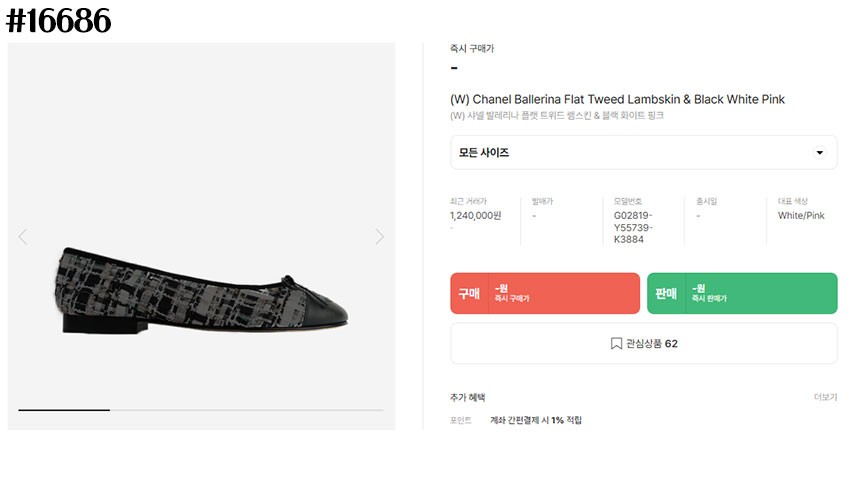Select the model number G02819-Y55739-K3884
The image size is (860, 479).
click(634, 227)
